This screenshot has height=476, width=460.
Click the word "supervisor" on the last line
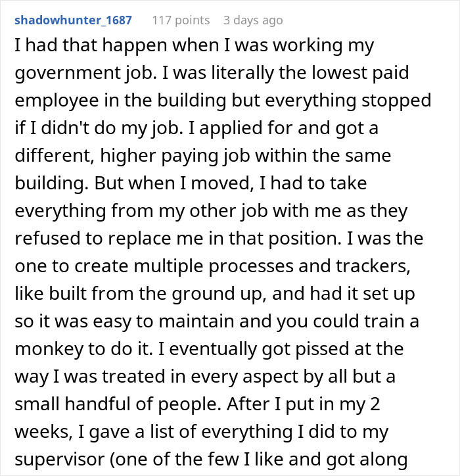[60, 460]
